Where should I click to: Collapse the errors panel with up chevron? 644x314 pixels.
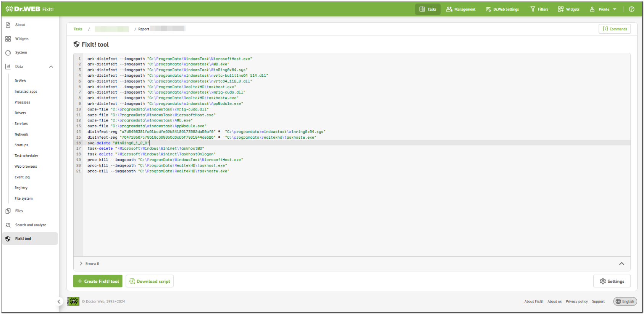(621, 264)
